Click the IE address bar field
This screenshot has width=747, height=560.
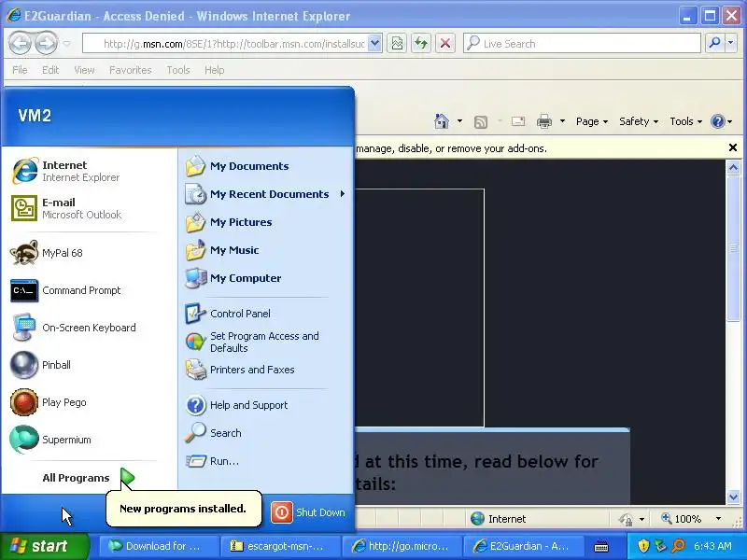225,44
